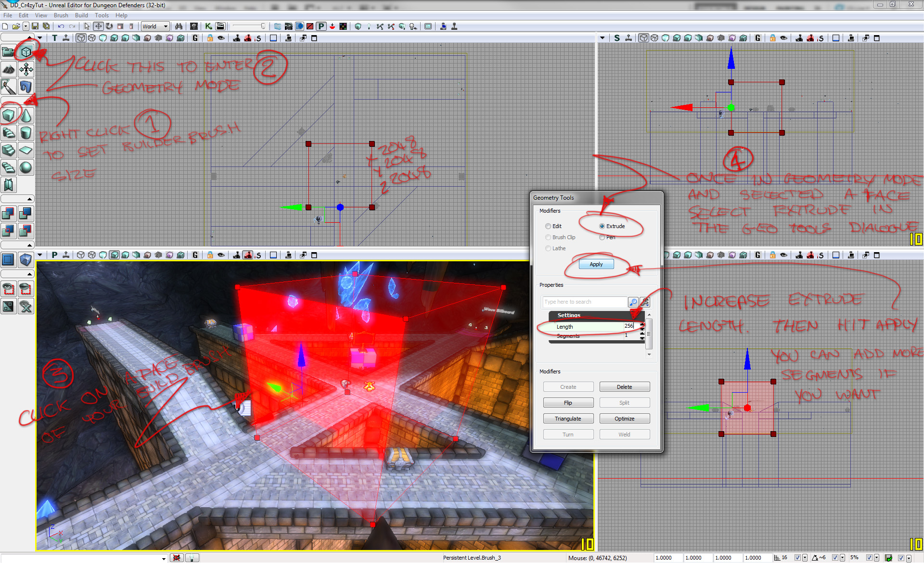Screen dimensions: 924x563
Task: Click the CSG Intersect icon
Action: pyautogui.click(x=9, y=231)
